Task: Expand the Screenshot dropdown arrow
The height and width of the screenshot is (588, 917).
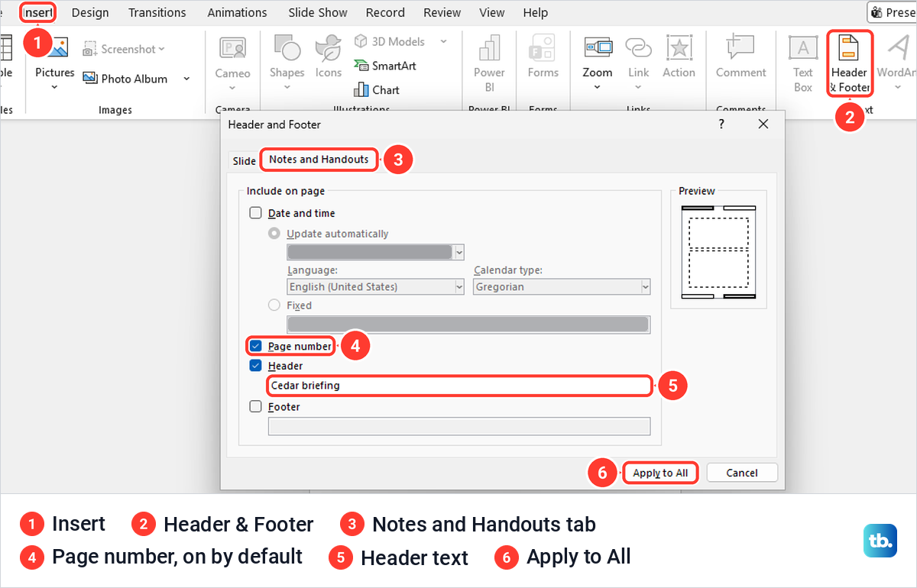Action: [162, 49]
